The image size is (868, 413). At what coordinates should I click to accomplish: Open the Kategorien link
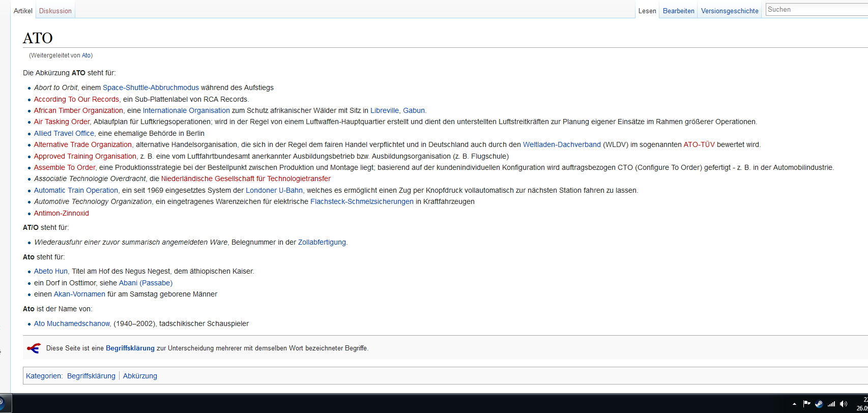(x=44, y=376)
